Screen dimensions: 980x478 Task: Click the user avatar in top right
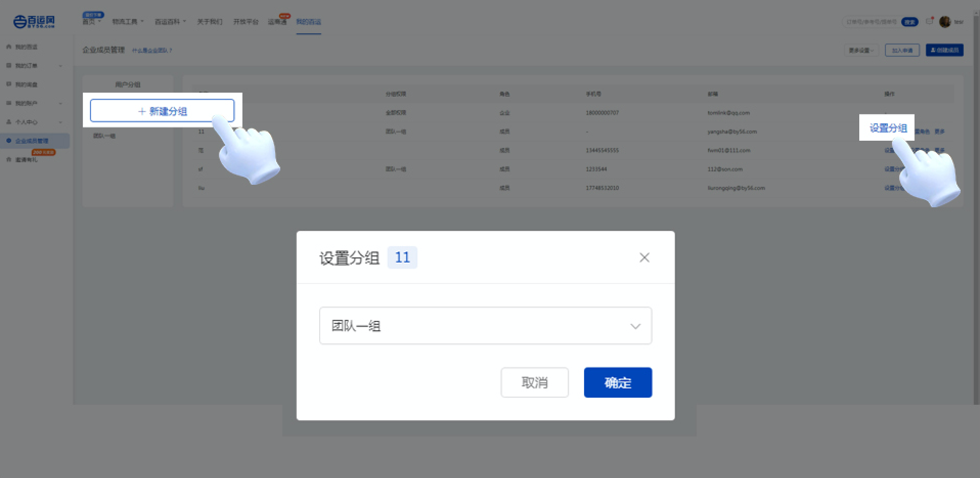click(x=945, y=21)
